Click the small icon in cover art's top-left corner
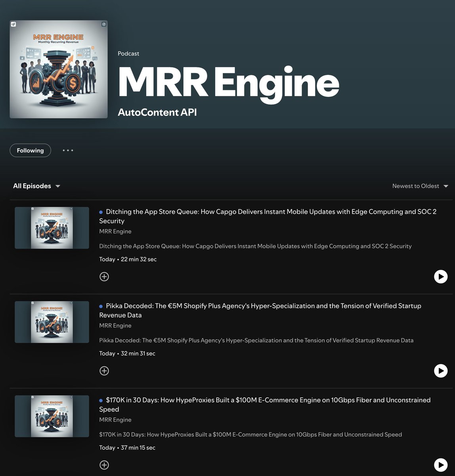 [13, 24]
